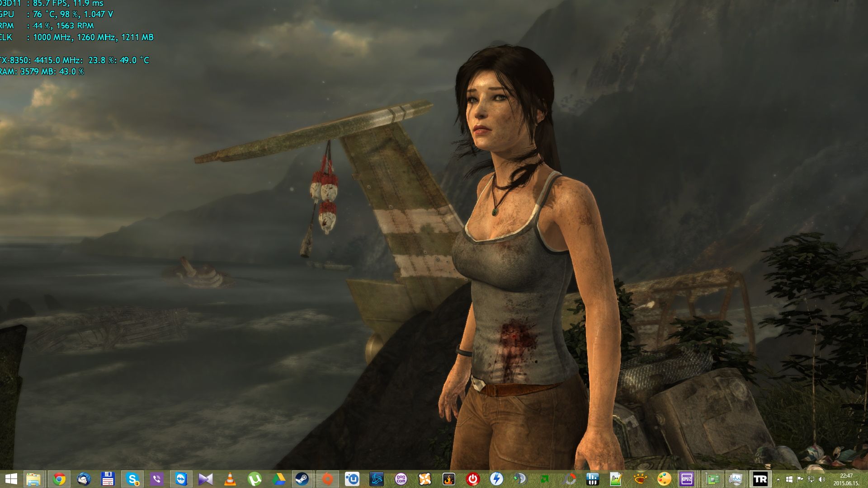Viewport: 868px width, 488px height.
Task: Click the 'RAM: 3579 MB: 43.0 %' text
Action: coord(42,71)
